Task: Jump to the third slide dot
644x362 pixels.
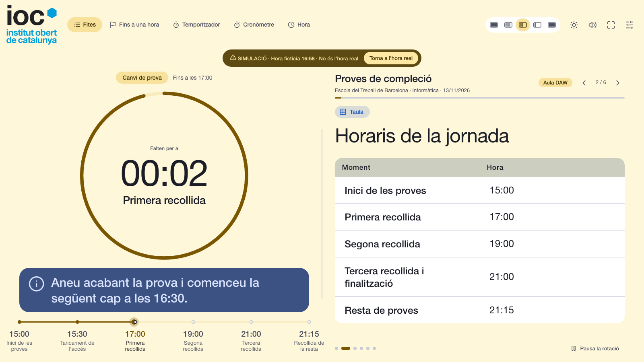Action: pyautogui.click(x=355, y=348)
